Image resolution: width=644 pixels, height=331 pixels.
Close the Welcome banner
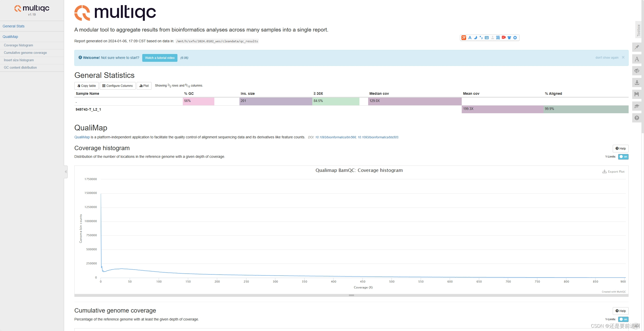[x=623, y=57]
